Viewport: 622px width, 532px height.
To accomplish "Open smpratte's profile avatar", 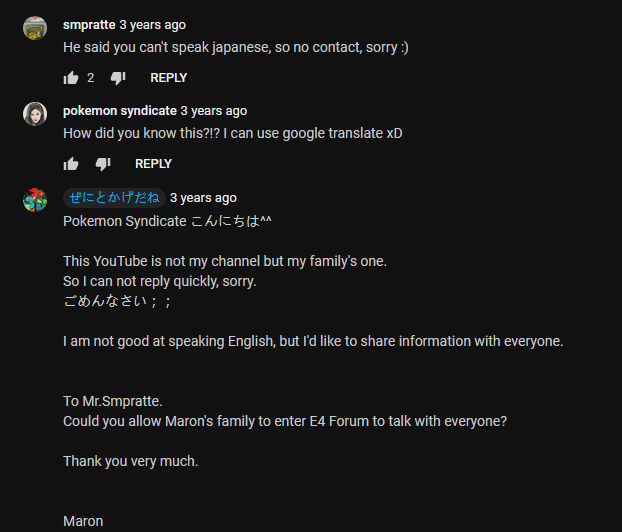I will point(35,28).
